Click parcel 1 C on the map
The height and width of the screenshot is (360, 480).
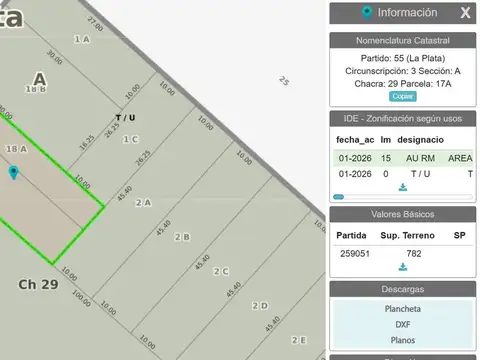131,139
